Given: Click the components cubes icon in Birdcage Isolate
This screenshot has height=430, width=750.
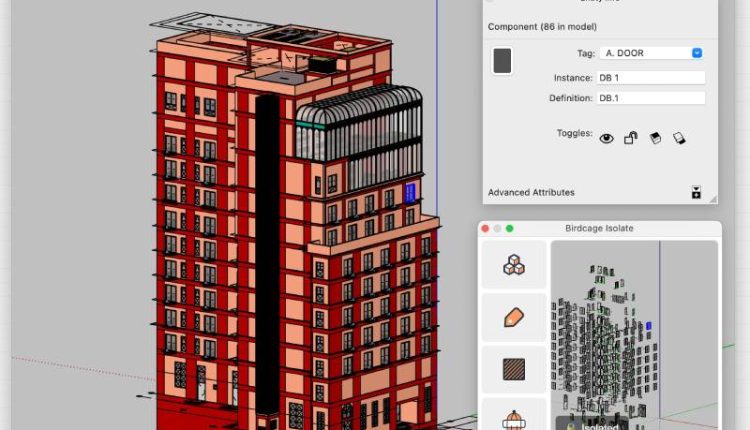Looking at the screenshot, I should click(514, 265).
